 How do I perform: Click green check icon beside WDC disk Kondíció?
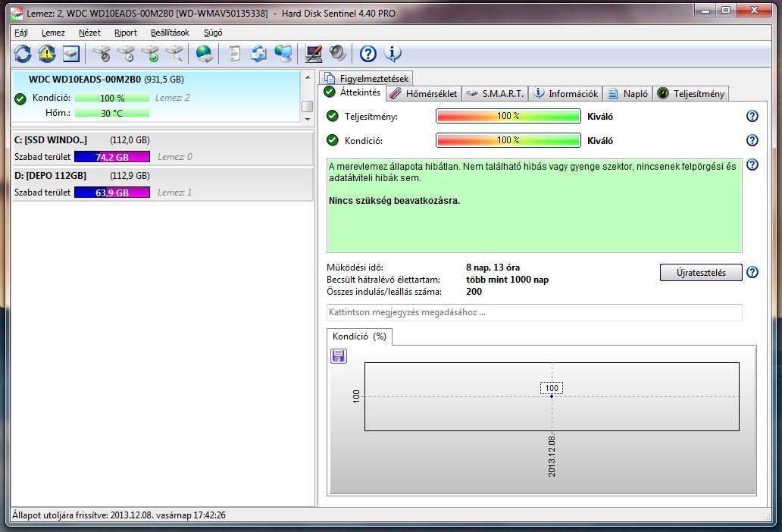tap(20, 99)
